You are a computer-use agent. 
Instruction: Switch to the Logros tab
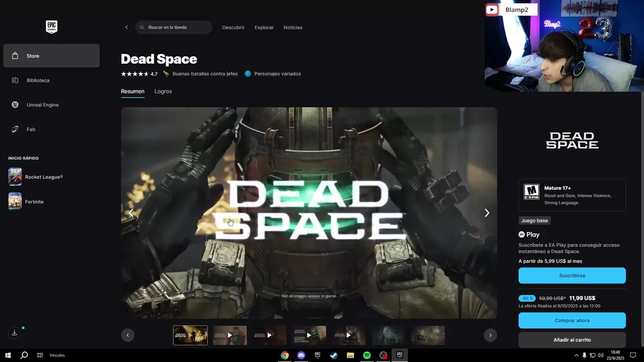(163, 92)
